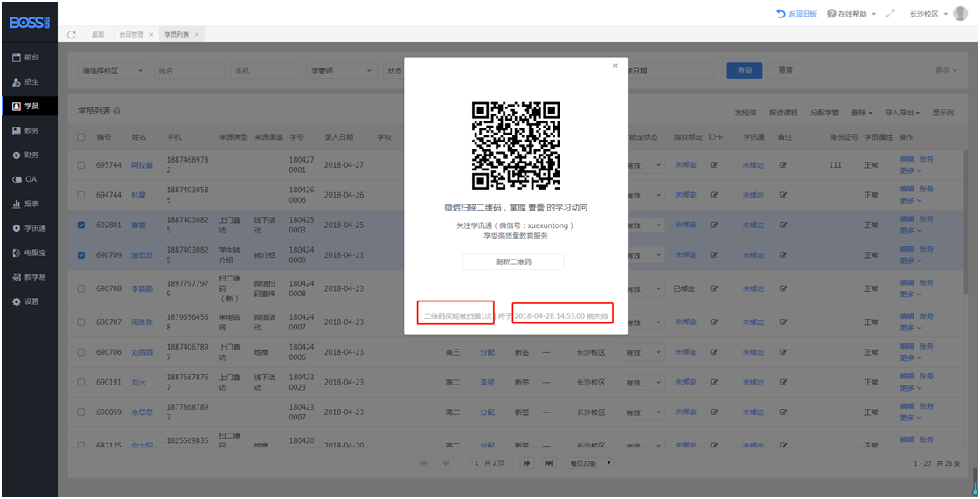Check the box for student 690706
Image resolution: width=980 pixels, height=499 pixels.
coord(81,352)
